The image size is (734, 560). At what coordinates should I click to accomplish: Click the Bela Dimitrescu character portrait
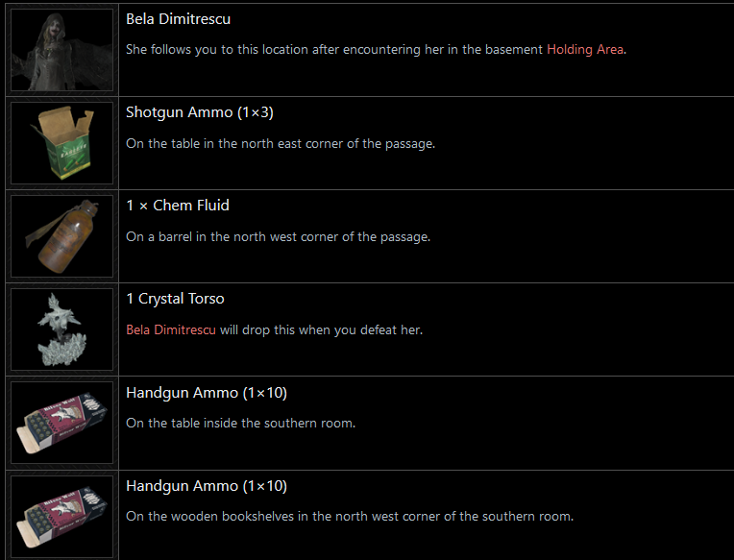[61, 50]
